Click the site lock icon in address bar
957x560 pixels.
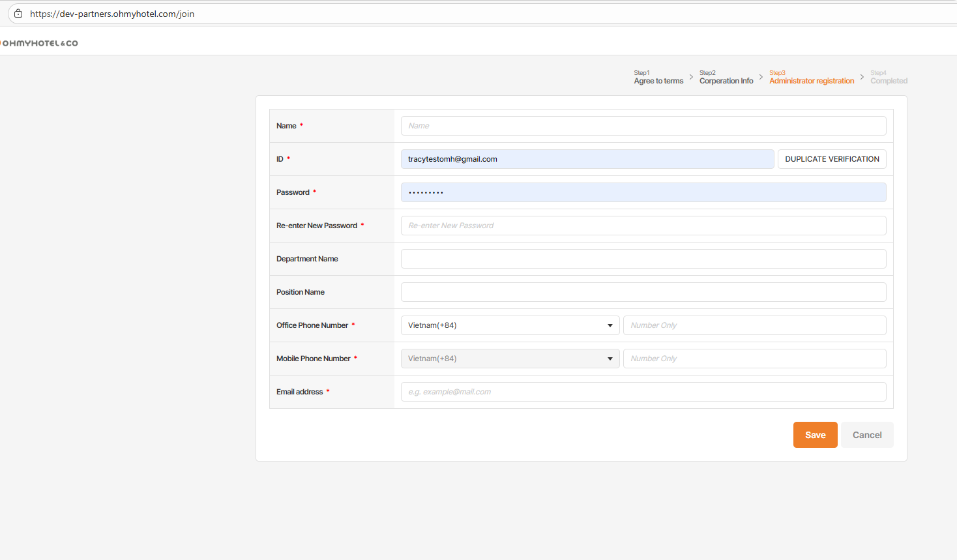coord(18,14)
